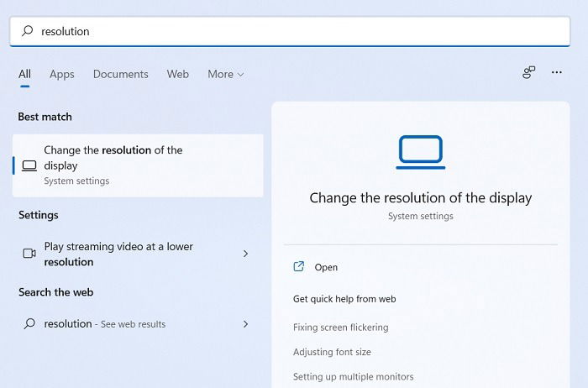The height and width of the screenshot is (388, 588).
Task: Open the chat feedback icon at top right
Action: (528, 72)
